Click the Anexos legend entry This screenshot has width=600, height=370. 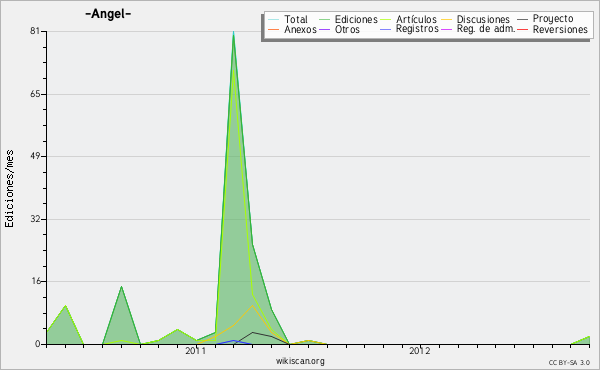[x=300, y=29]
